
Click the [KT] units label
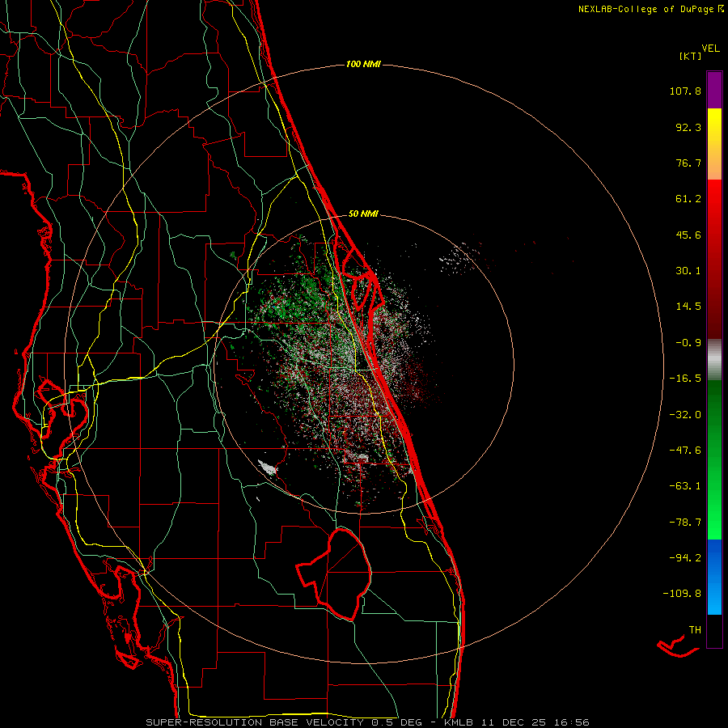[x=691, y=57]
